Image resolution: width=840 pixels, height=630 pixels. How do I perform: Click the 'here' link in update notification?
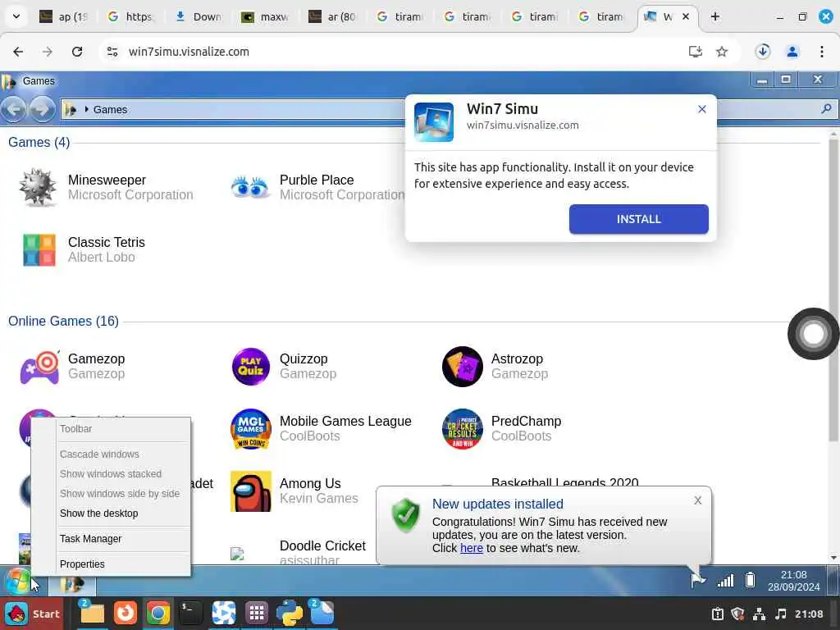[x=472, y=548]
